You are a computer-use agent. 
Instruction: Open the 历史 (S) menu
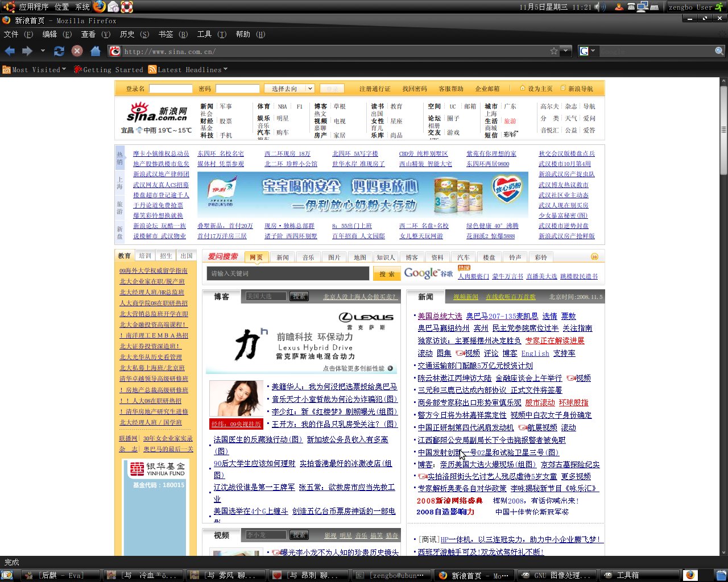(134, 34)
